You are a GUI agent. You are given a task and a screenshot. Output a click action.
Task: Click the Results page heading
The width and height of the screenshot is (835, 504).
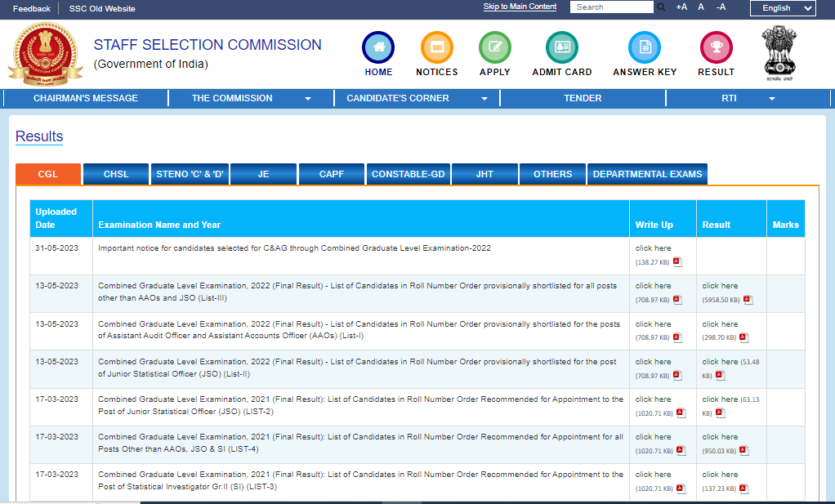click(39, 136)
